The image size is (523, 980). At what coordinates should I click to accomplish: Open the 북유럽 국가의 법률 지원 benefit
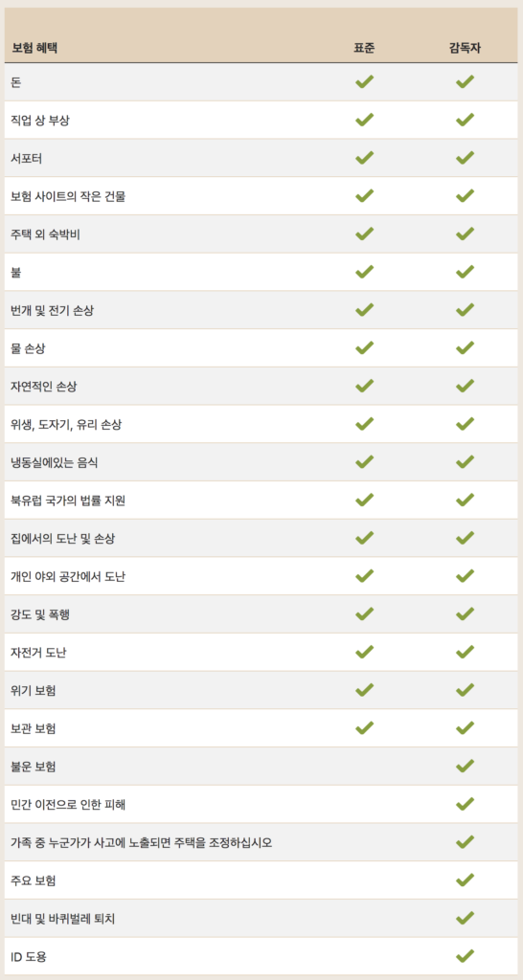tap(68, 500)
